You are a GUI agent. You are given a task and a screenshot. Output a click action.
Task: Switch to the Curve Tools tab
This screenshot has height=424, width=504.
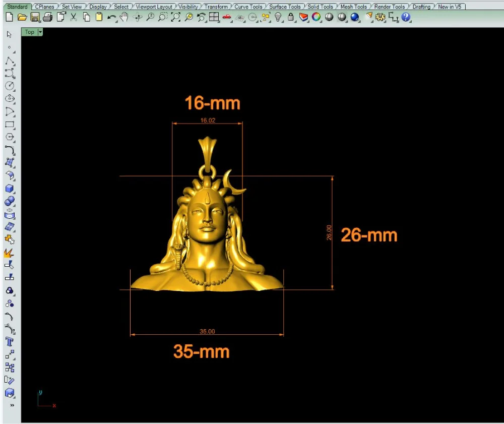(x=248, y=7)
